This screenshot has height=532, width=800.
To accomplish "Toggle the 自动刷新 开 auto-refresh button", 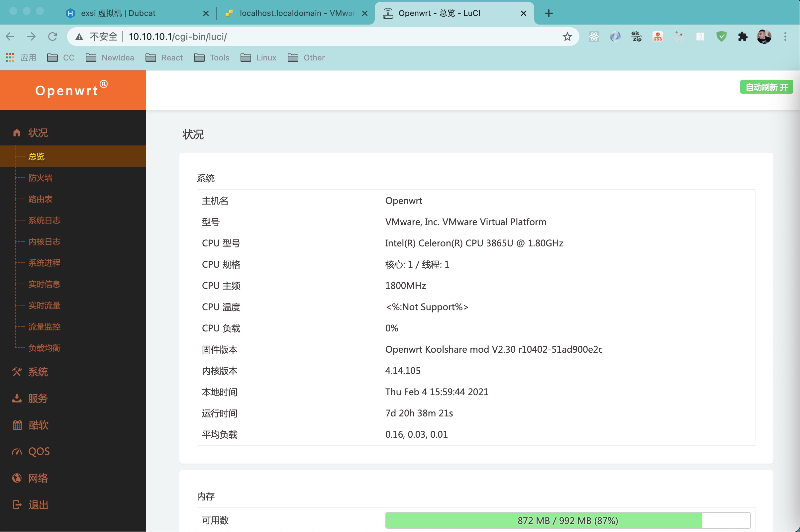I will (766, 87).
